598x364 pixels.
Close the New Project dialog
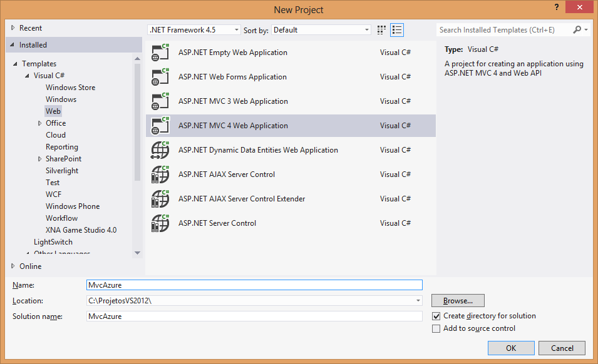point(579,8)
